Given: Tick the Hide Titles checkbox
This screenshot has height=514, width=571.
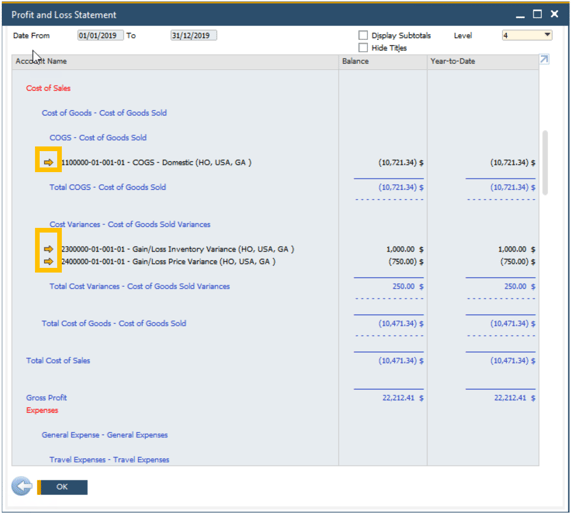Looking at the screenshot, I should pyautogui.click(x=363, y=48).
